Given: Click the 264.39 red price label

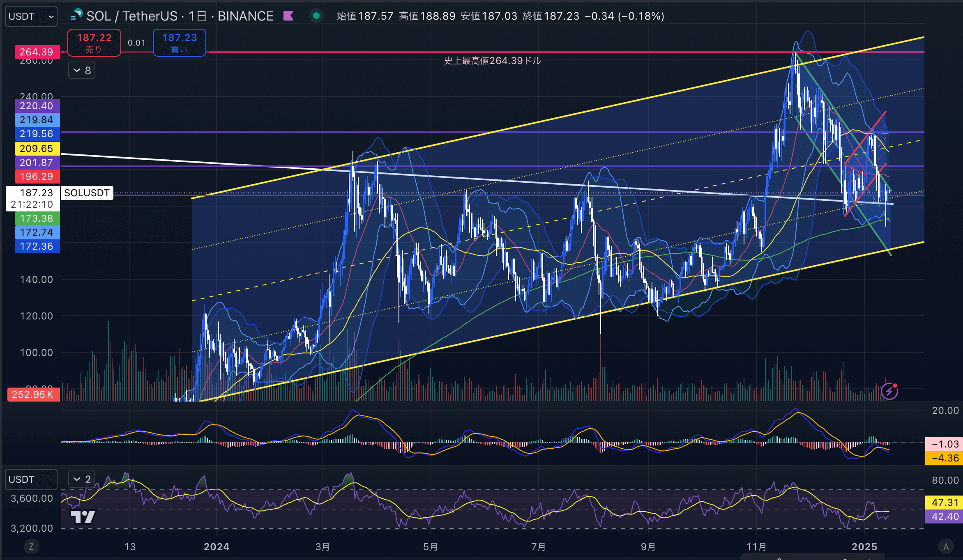Looking at the screenshot, I should [x=37, y=52].
